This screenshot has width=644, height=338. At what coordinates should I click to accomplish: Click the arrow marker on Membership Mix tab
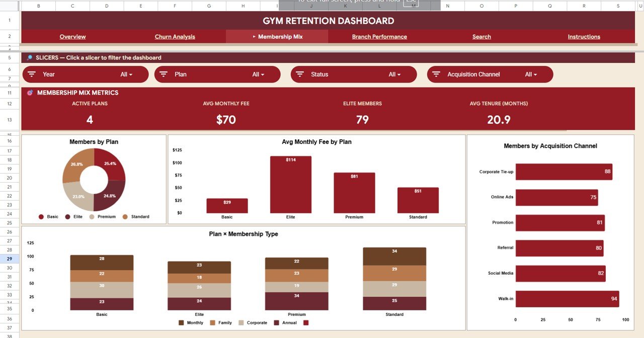pyautogui.click(x=254, y=36)
